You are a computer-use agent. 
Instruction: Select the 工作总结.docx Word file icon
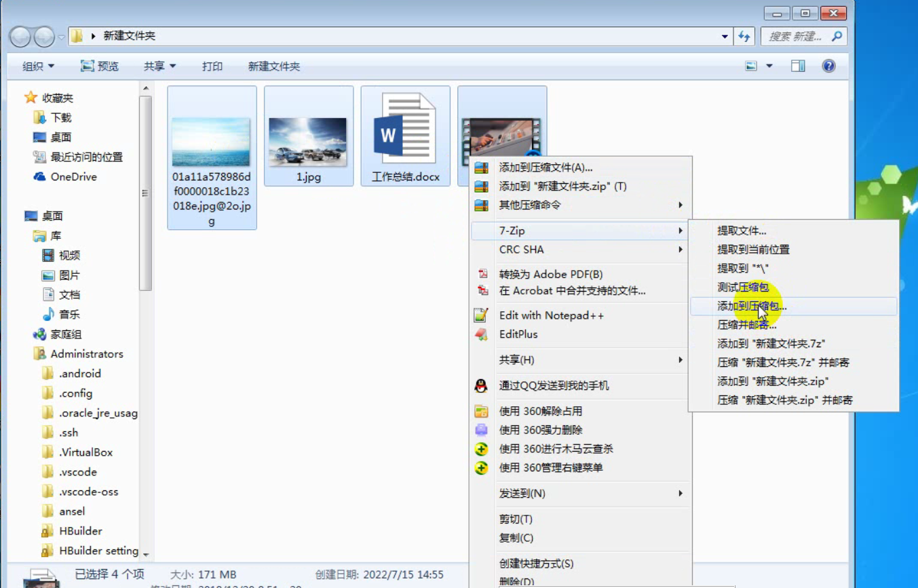(405, 129)
